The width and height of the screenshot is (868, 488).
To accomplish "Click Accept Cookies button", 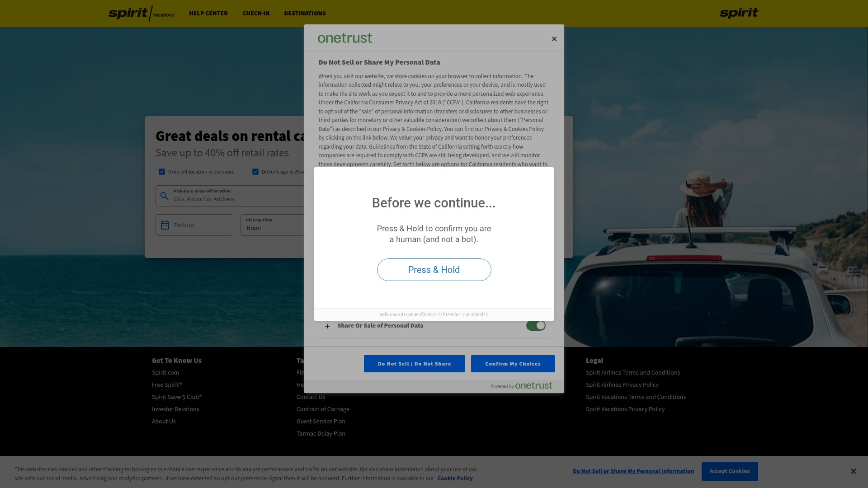I will click(730, 471).
